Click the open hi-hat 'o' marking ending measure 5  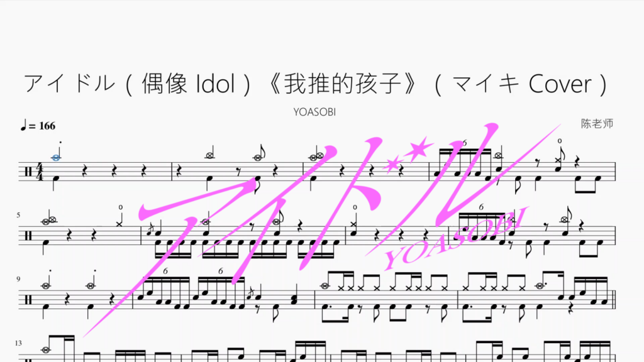tap(120, 207)
